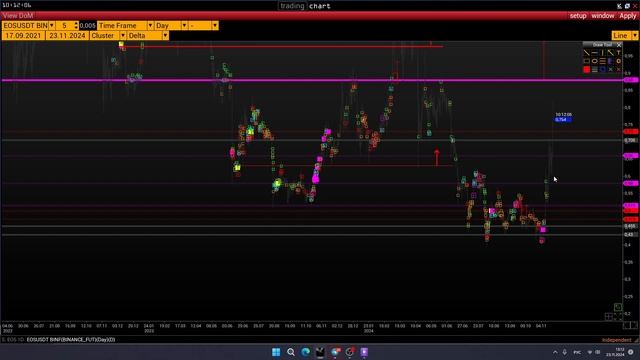Close the Draw Tool panel
640x360 pixels.
pyautogui.click(x=619, y=44)
